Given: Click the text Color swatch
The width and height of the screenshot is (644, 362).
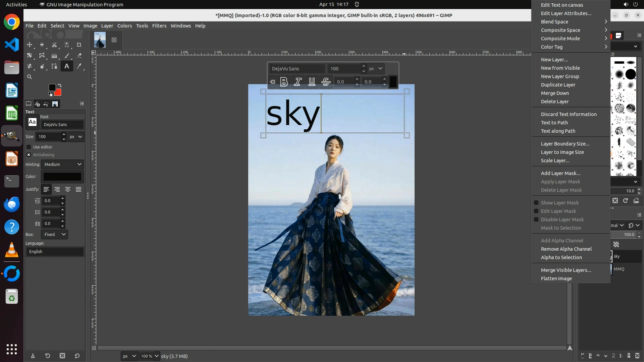Looking at the screenshot, I should [62, 177].
